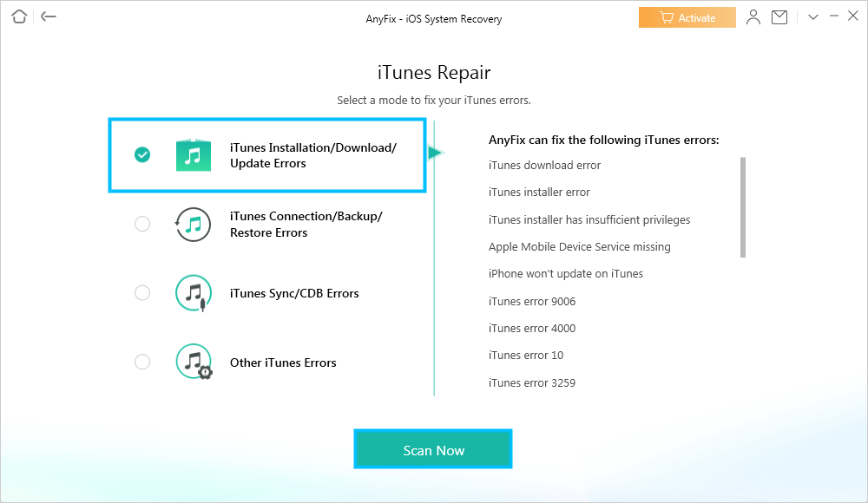Open the user account icon
Viewport: 868px width, 503px height.
tap(753, 17)
